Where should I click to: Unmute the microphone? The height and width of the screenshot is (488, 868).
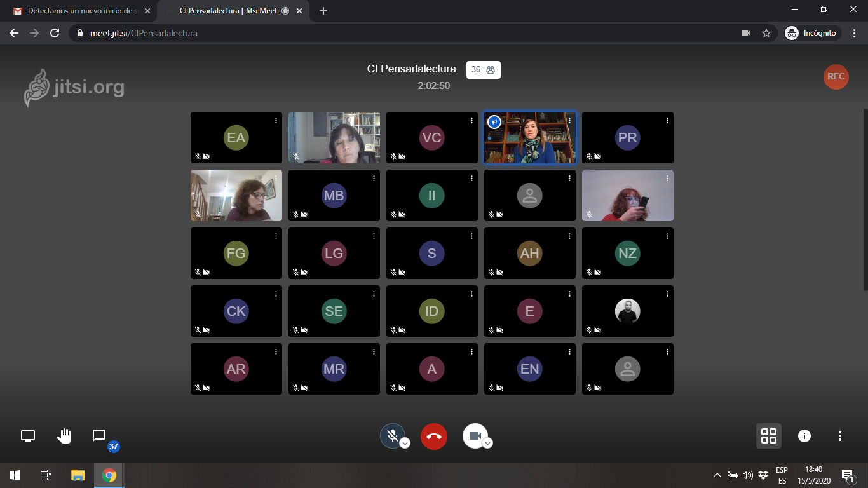pyautogui.click(x=393, y=436)
